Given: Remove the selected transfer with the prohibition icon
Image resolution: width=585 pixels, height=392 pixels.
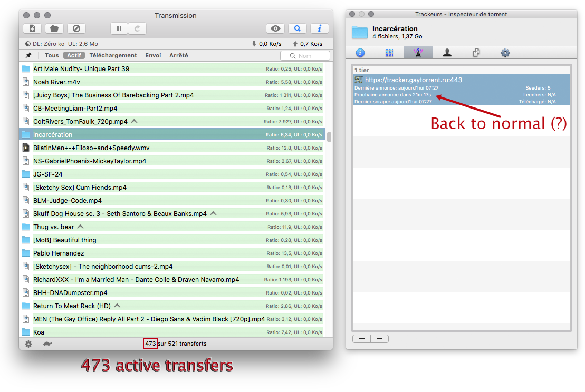Looking at the screenshot, I should pos(76,29).
